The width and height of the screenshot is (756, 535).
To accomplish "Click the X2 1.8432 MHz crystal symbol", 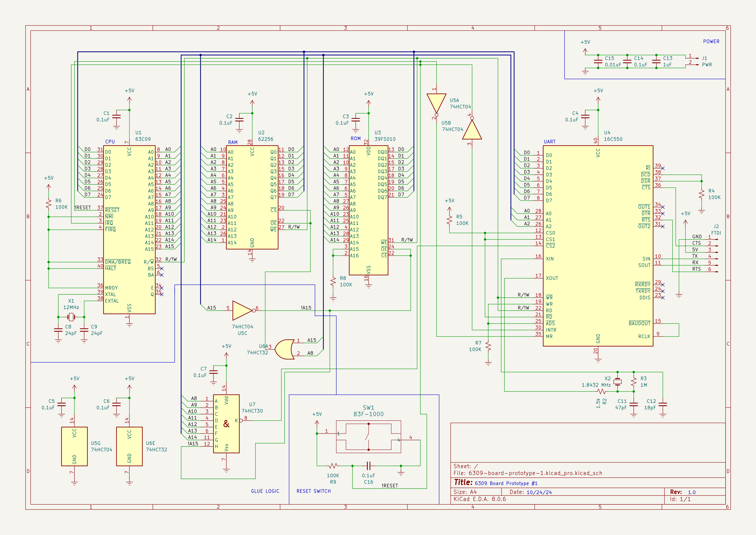I will point(617,382).
